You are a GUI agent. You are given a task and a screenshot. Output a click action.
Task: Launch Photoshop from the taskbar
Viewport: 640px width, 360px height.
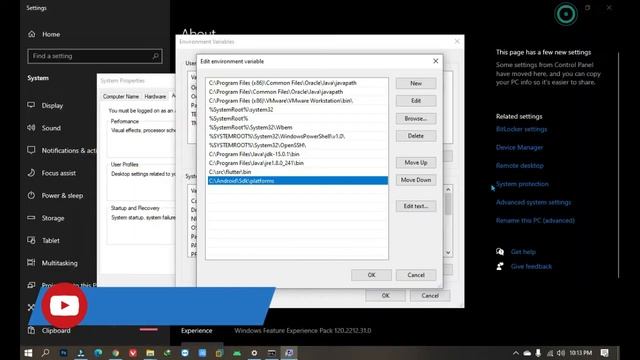click(63, 353)
